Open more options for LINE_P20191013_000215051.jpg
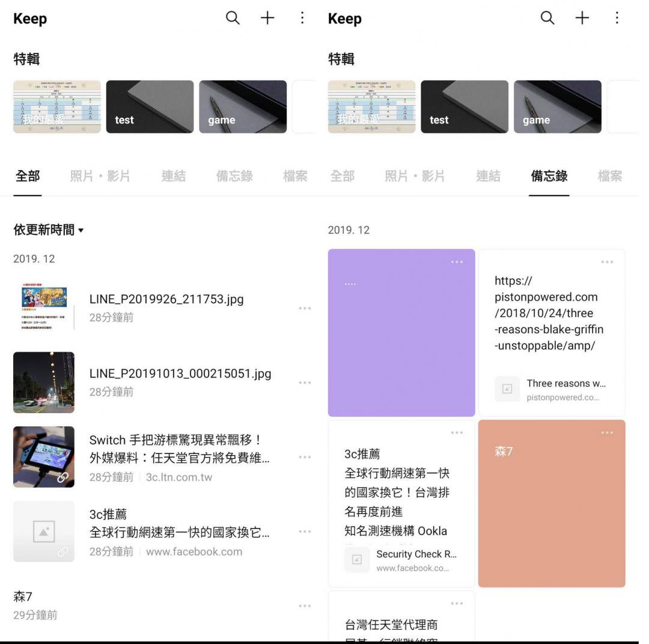The height and width of the screenshot is (644, 649). point(305,382)
